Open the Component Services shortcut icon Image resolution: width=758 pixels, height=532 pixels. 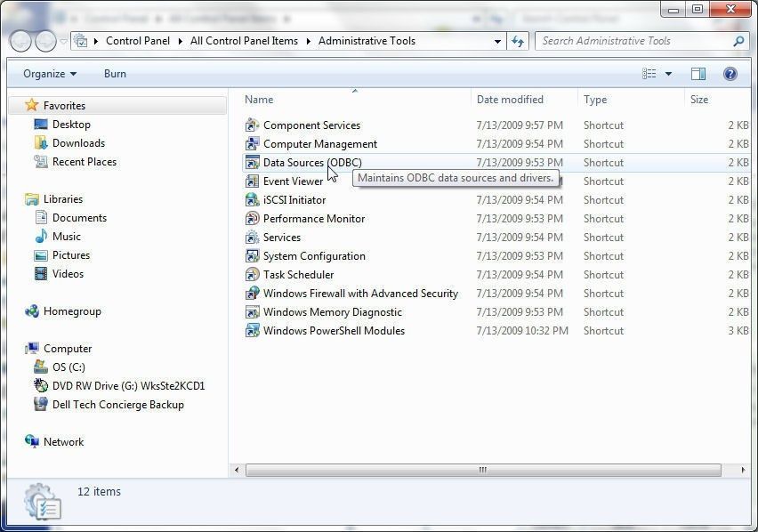coord(252,125)
